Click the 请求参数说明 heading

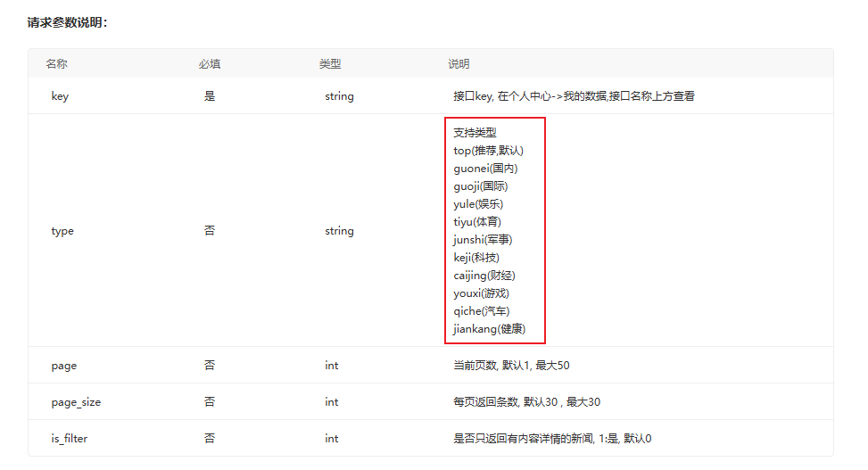(67, 22)
